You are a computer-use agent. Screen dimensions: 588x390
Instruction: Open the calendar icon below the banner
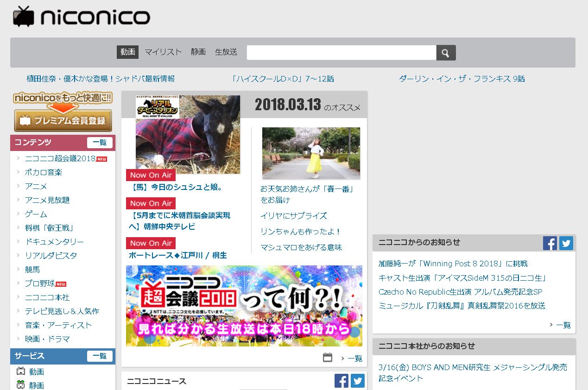coord(328,357)
